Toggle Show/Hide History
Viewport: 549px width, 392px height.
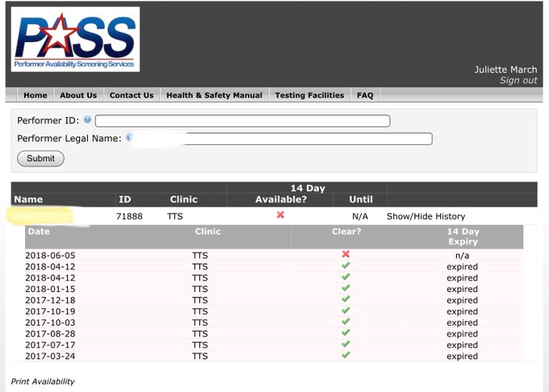(425, 216)
